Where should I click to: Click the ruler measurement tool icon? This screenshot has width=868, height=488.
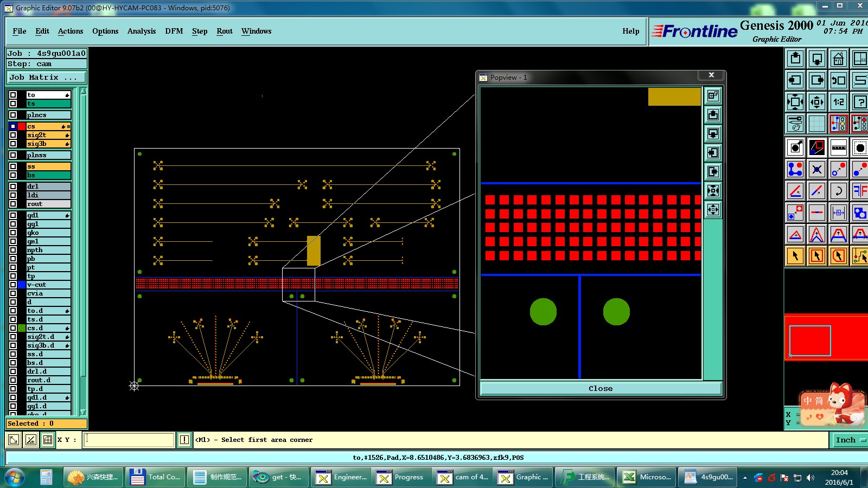839,147
